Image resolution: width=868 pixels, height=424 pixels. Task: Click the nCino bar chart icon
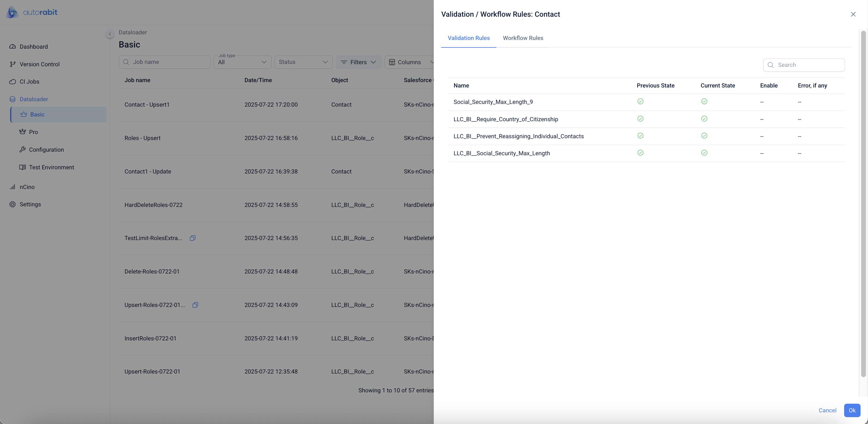[13, 187]
